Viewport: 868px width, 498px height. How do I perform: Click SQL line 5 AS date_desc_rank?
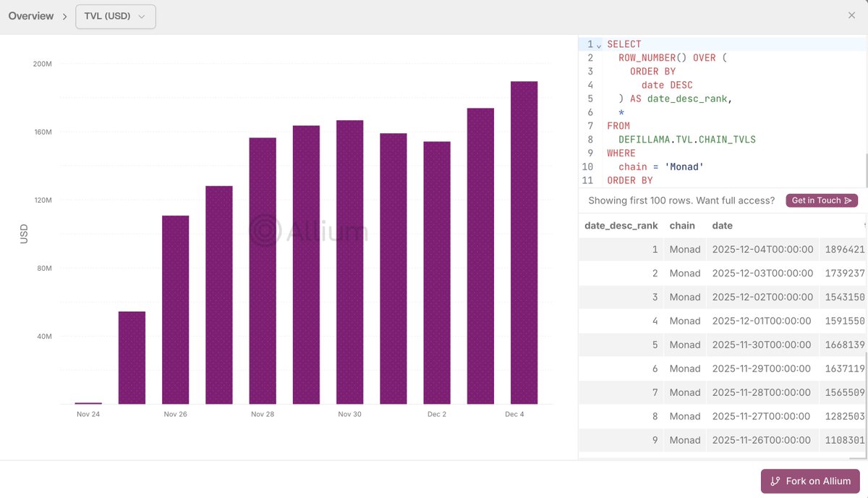(681, 98)
